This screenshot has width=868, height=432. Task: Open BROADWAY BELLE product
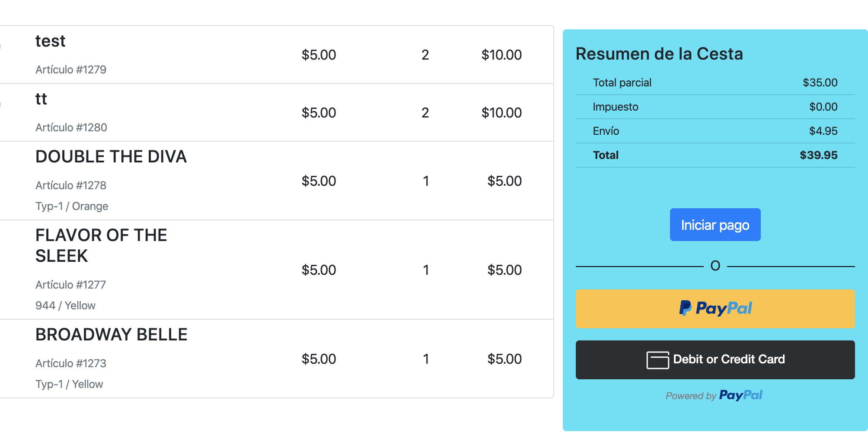pyautogui.click(x=112, y=334)
